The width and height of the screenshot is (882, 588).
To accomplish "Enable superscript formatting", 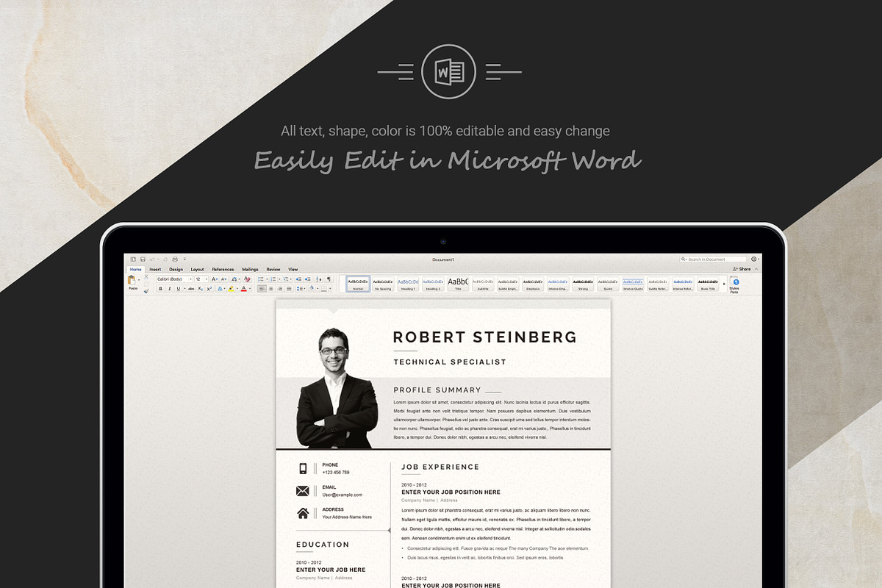I will click(209, 288).
